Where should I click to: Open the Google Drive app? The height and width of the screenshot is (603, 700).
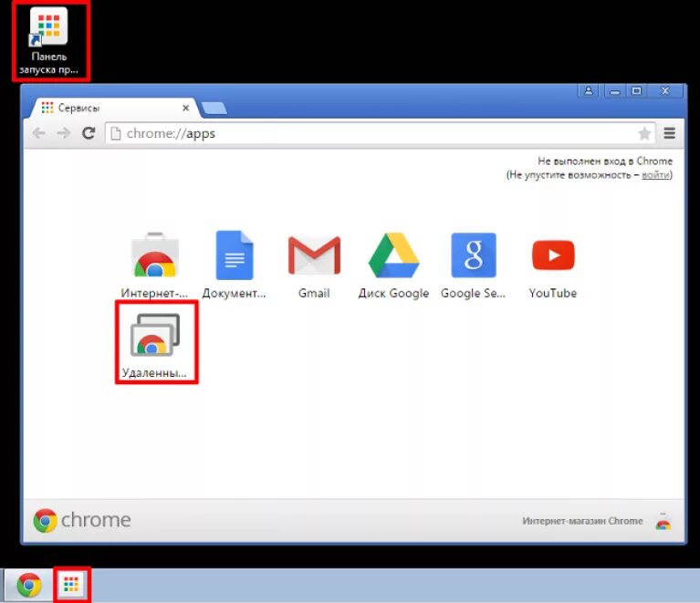tap(393, 255)
